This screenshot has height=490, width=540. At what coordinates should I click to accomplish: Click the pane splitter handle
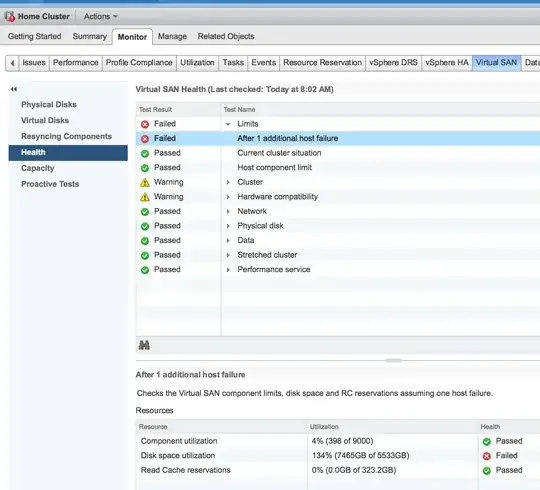point(393,361)
